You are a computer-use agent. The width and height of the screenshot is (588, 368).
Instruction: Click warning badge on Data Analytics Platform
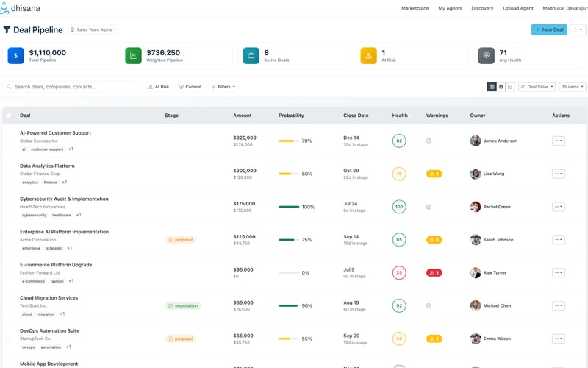coord(434,174)
